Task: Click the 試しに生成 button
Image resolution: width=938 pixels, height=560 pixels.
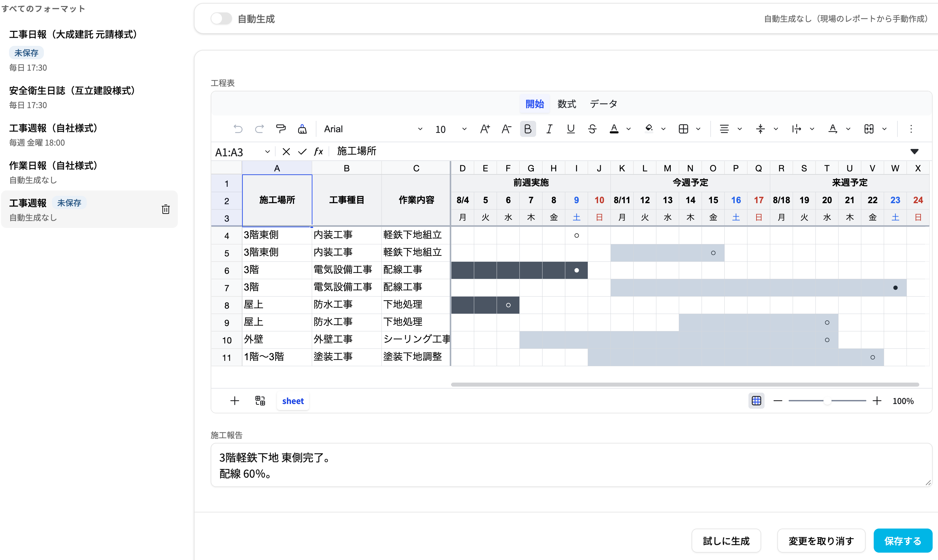Action: [726, 541]
